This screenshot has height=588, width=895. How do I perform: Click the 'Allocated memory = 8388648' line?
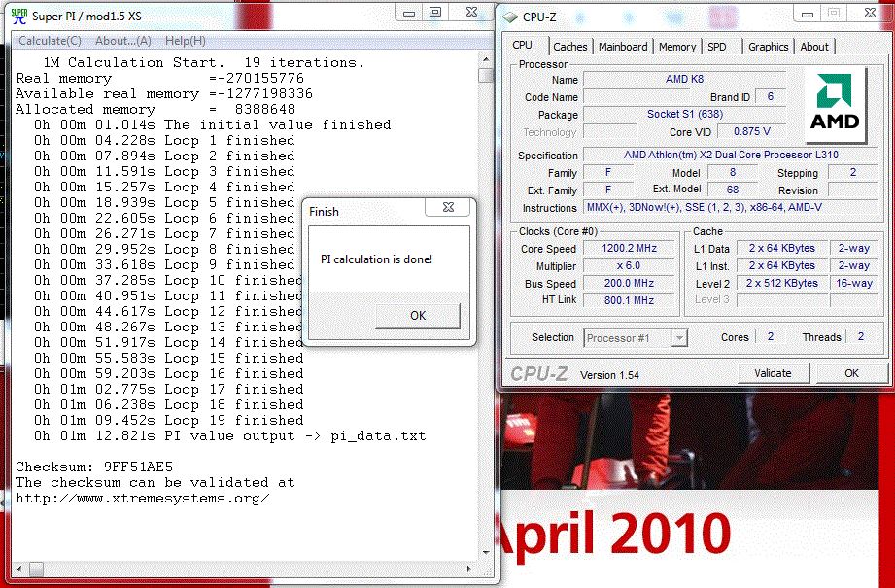155,110
